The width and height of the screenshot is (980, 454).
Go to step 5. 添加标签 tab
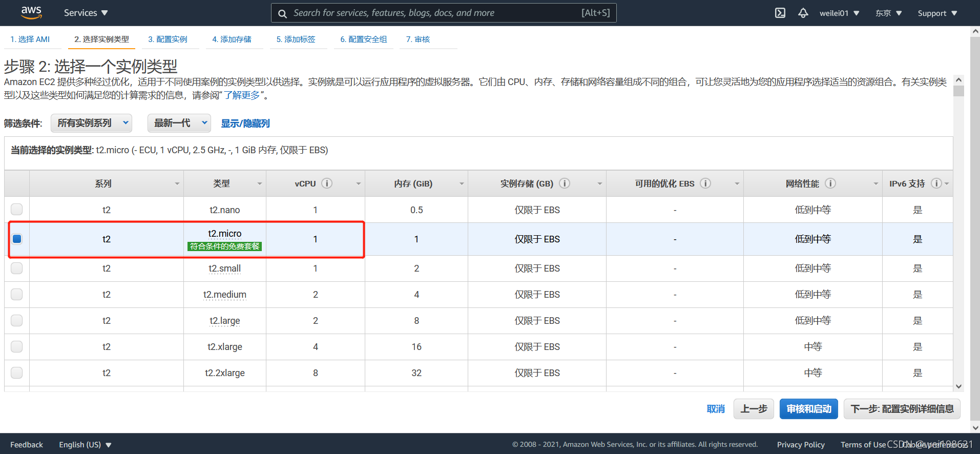[x=296, y=39]
